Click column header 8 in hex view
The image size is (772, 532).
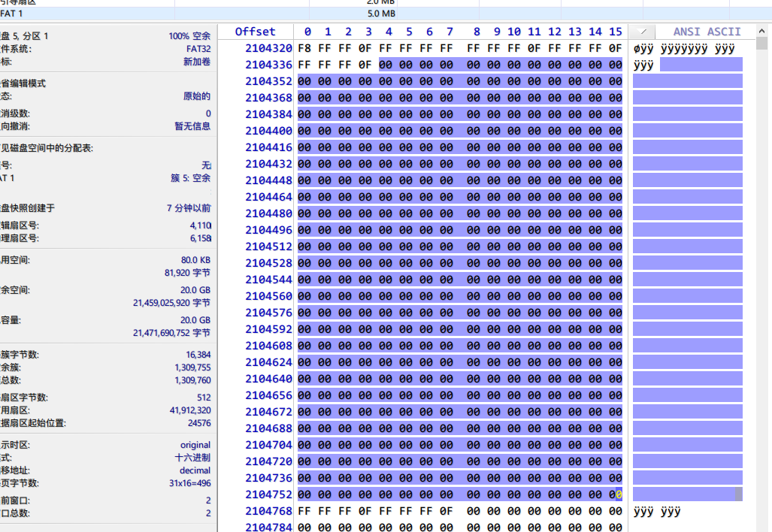click(477, 32)
